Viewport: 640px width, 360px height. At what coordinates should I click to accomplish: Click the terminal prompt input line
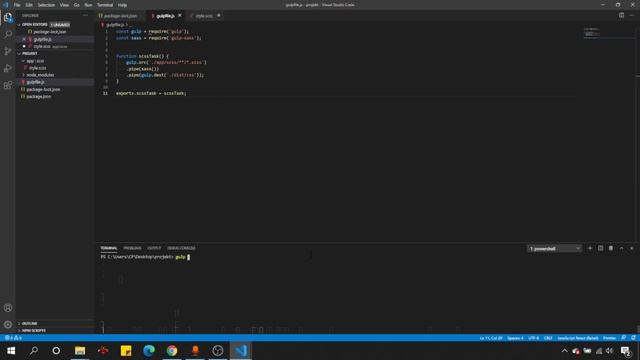pos(145,257)
